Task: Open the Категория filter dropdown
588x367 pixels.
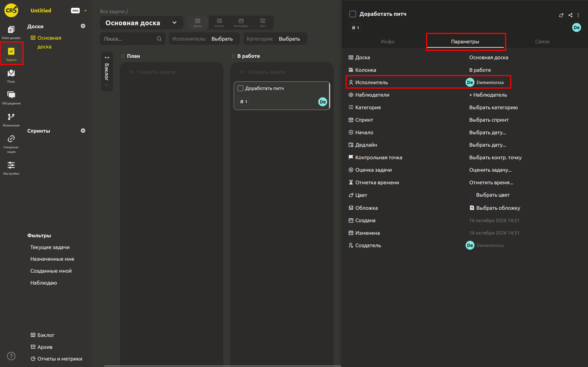Action: tap(275, 39)
